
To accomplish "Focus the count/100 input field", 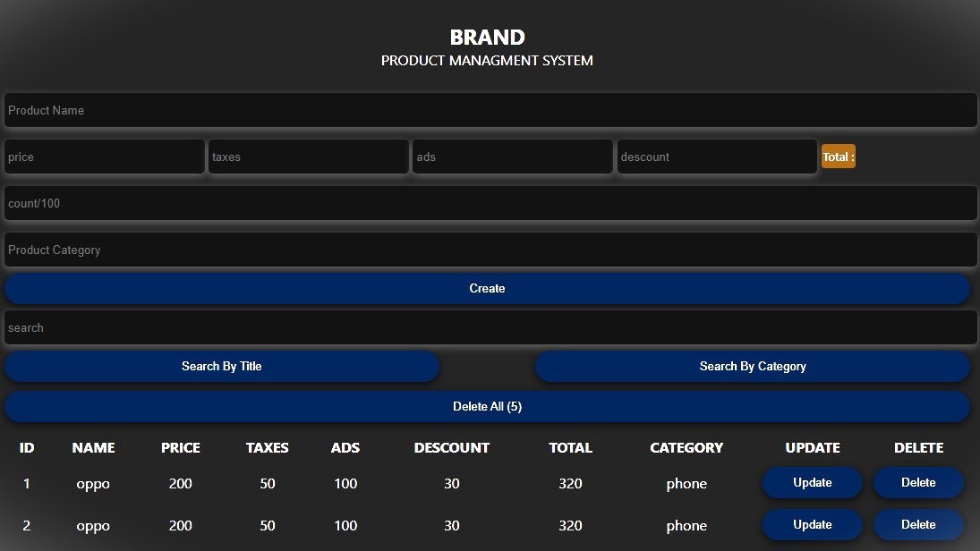I will point(490,203).
